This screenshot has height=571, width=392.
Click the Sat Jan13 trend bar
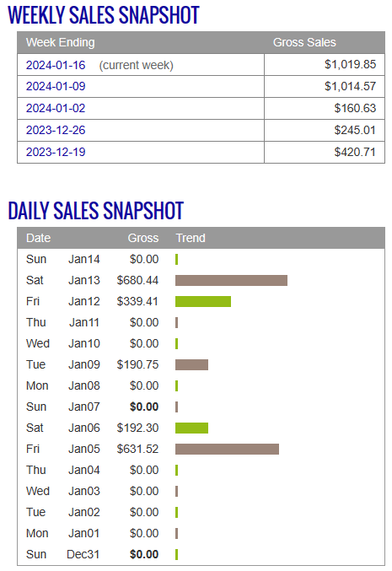231,280
